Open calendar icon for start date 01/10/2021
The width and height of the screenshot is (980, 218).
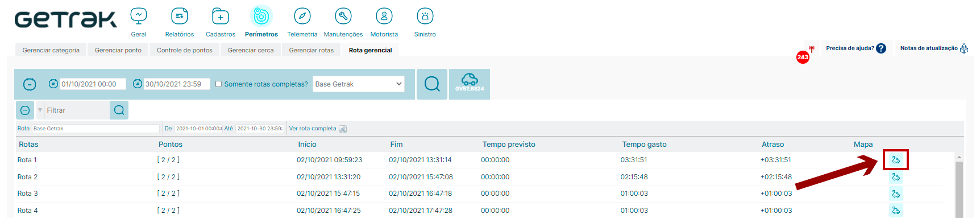point(53,84)
